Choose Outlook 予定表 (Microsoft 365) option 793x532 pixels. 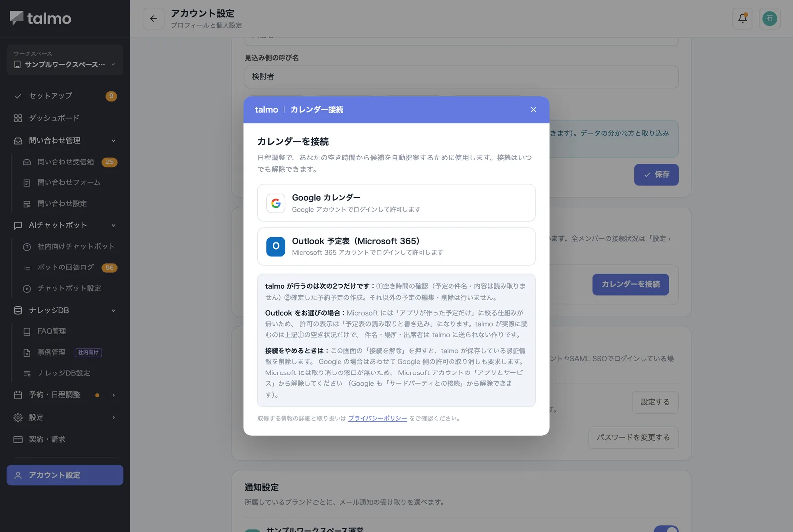point(396,247)
